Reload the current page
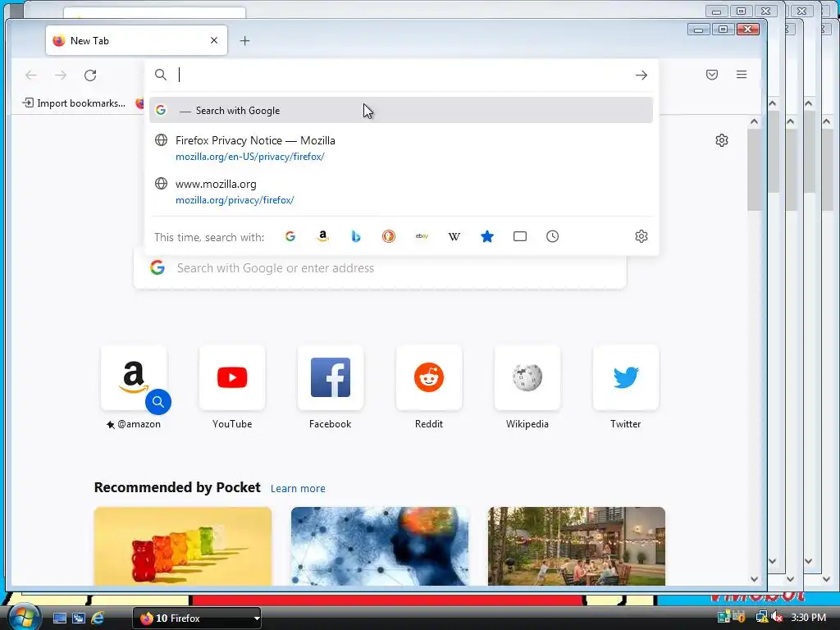 pos(90,75)
